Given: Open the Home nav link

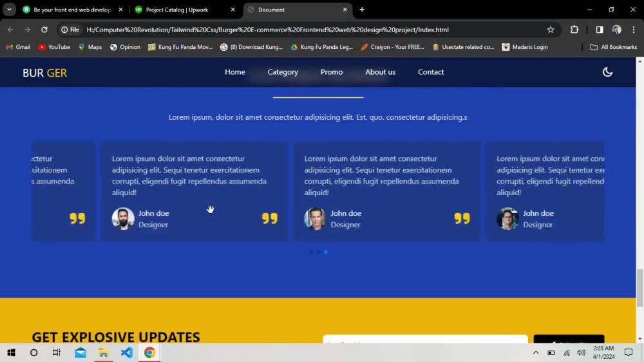Looking at the screenshot, I should click(x=235, y=72).
